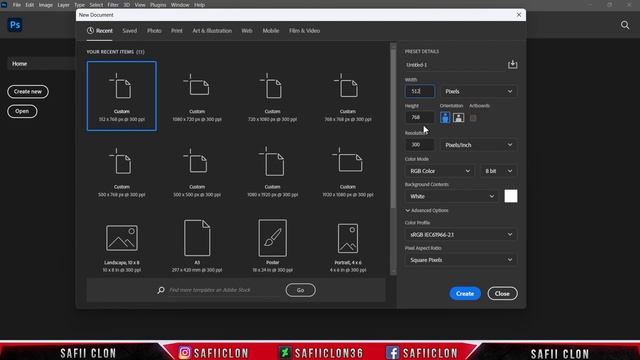The height and width of the screenshot is (360, 640).
Task: Open the Web tab
Action: pyautogui.click(x=247, y=31)
